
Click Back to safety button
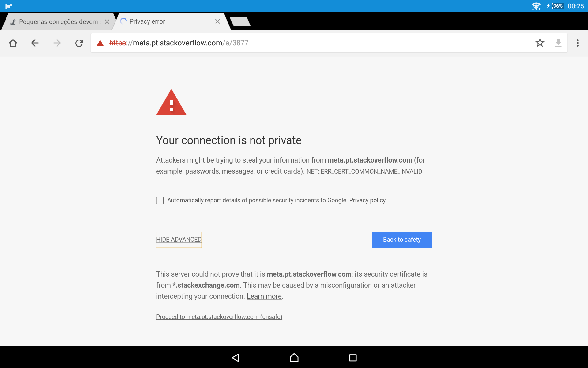click(402, 240)
